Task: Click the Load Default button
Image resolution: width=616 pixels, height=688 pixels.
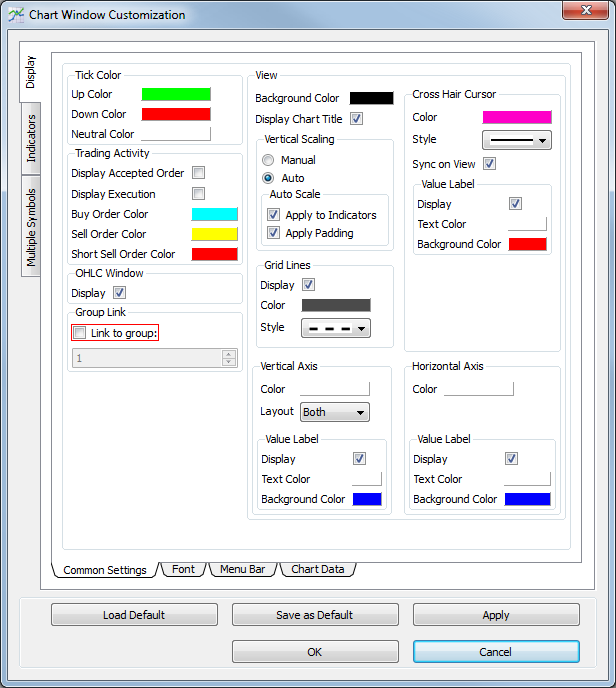Action: click(134, 615)
